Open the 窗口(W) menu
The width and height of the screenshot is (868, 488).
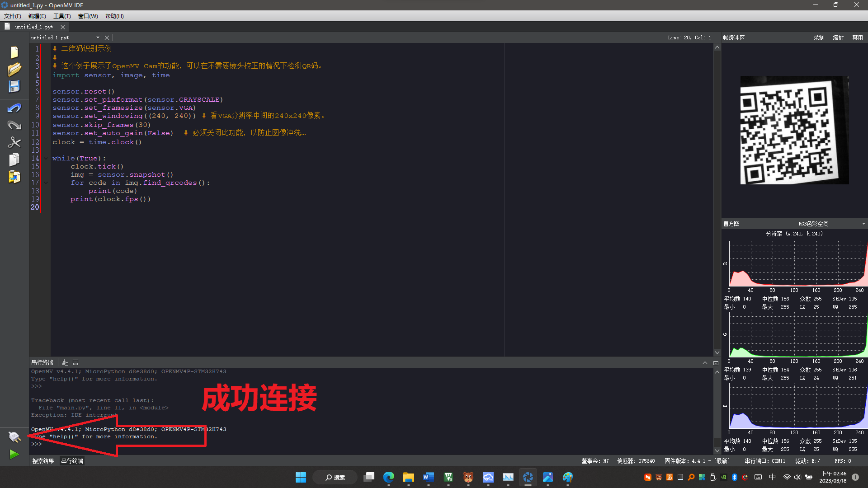pyautogui.click(x=88, y=16)
